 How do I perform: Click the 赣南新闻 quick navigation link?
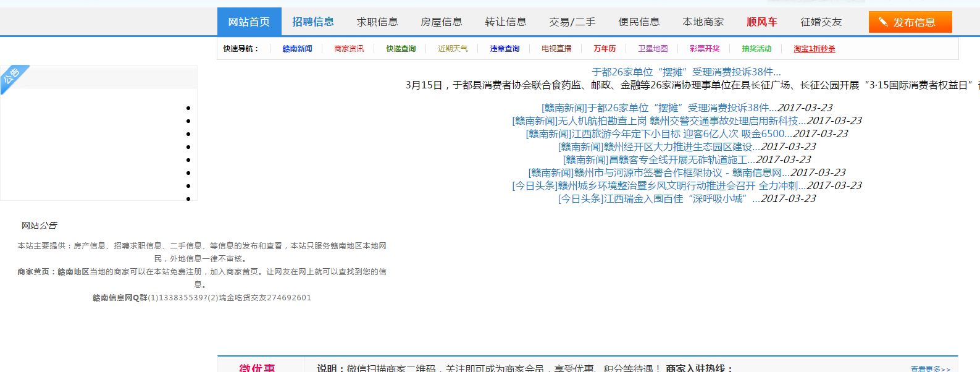[297, 49]
